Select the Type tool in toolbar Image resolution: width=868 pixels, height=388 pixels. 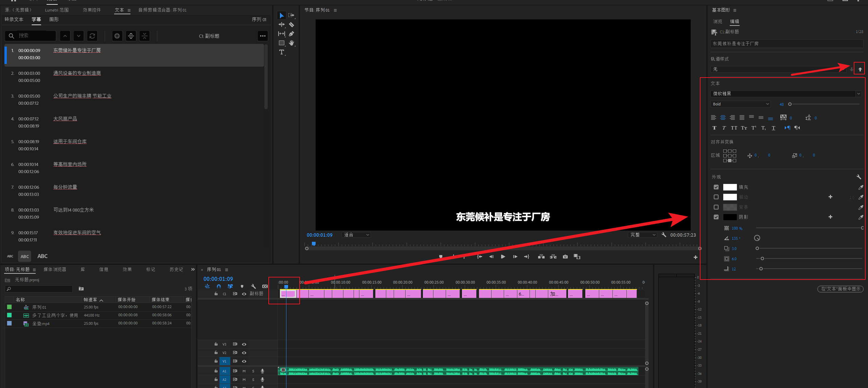[281, 52]
